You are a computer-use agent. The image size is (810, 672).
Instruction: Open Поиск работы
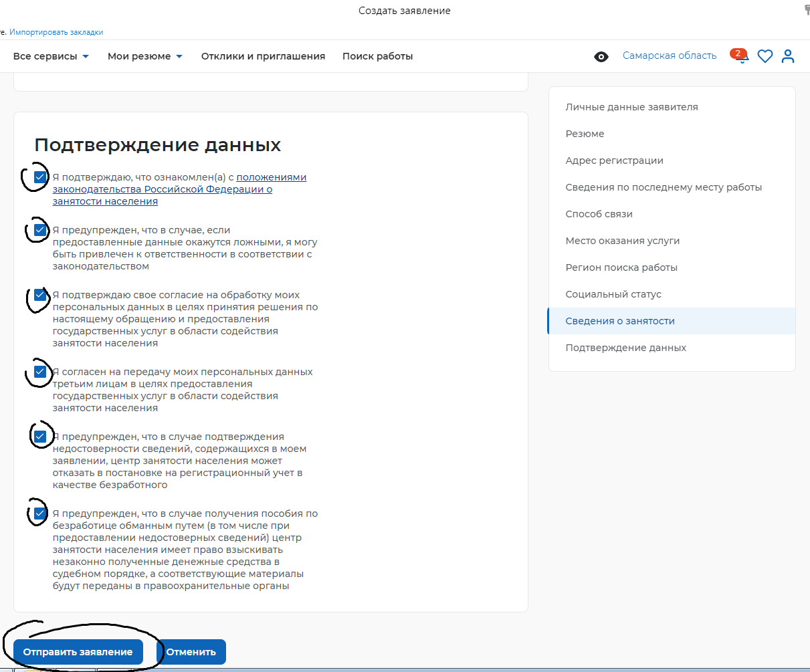pyautogui.click(x=377, y=56)
